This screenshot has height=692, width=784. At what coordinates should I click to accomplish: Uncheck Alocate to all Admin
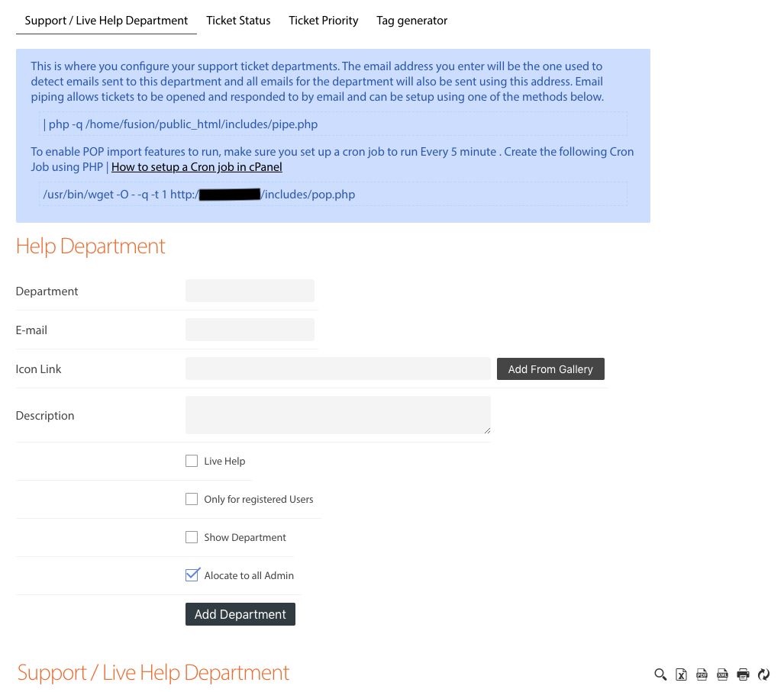192,575
